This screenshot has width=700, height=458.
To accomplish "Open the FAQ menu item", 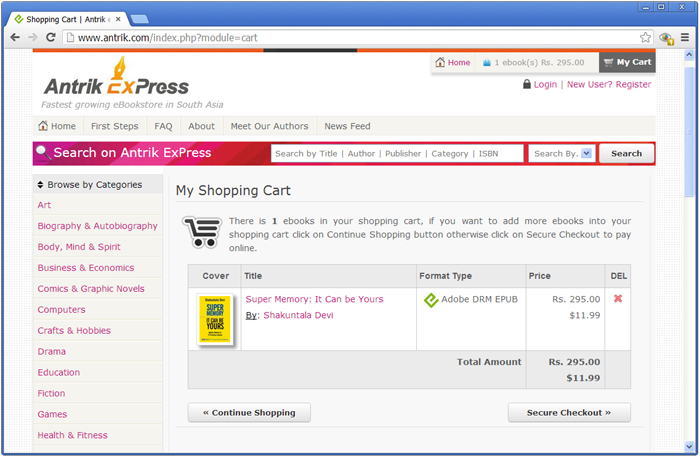I will 163,126.
